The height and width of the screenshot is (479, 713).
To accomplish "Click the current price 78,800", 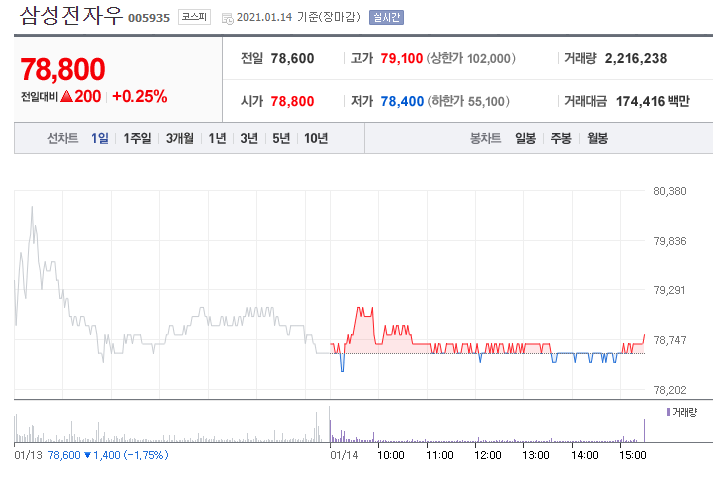I will click(63, 69).
